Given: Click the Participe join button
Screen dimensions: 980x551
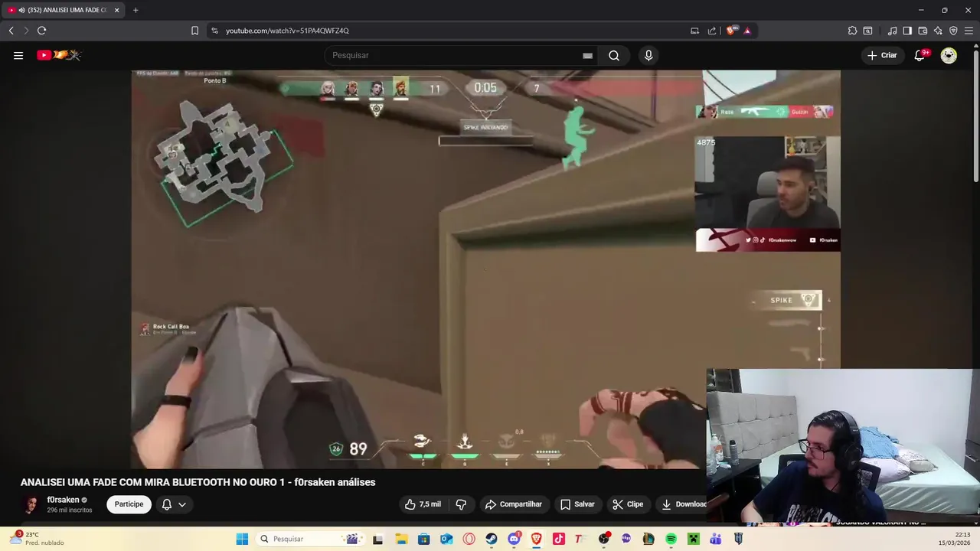Looking at the screenshot, I should (x=129, y=504).
